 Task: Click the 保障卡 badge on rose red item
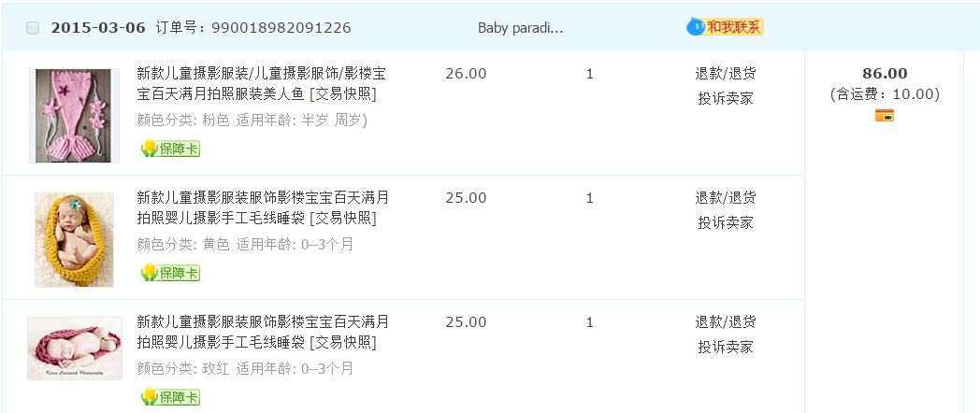click(x=170, y=397)
